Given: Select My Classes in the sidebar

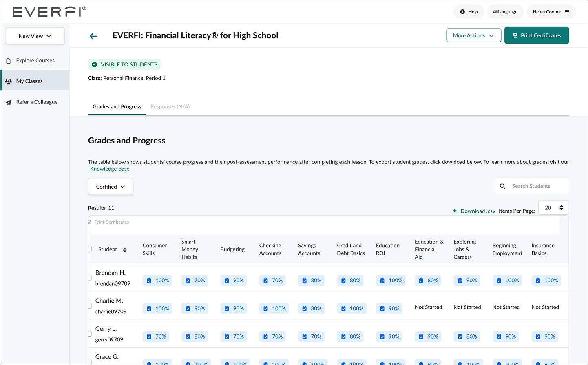Looking at the screenshot, I should click(x=35, y=81).
